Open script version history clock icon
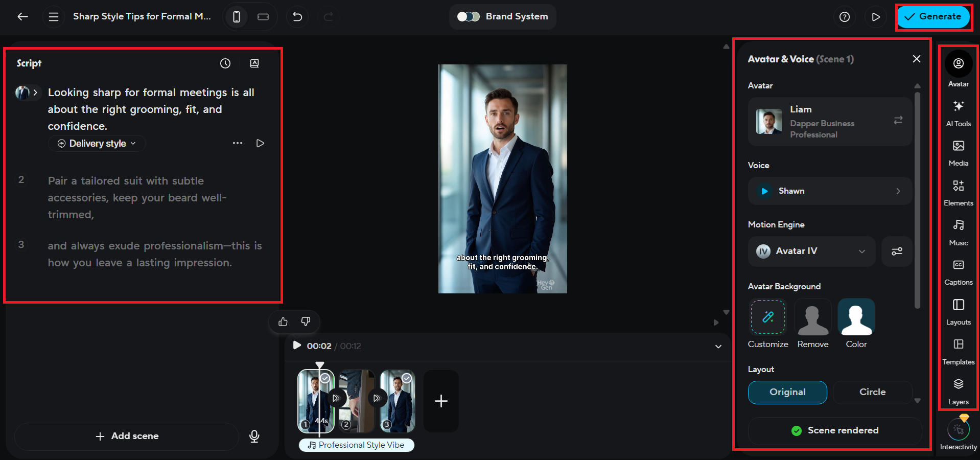This screenshot has height=460, width=980. pos(225,63)
